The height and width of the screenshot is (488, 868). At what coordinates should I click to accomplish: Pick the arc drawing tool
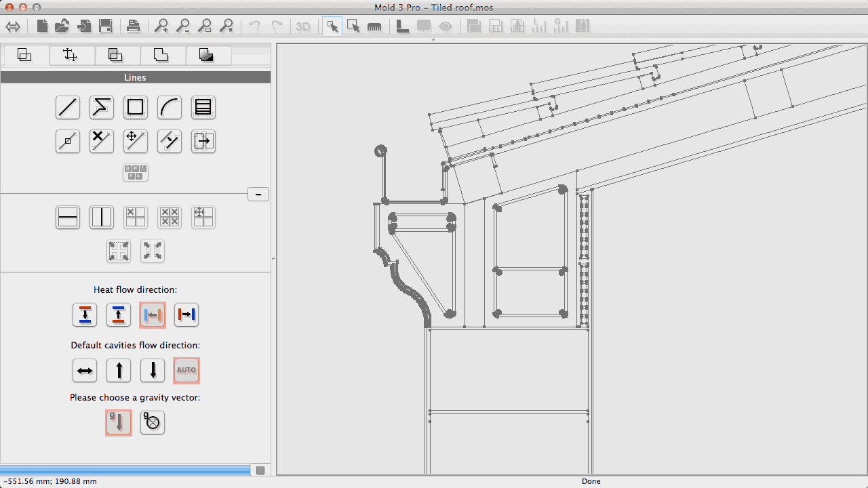(x=169, y=107)
